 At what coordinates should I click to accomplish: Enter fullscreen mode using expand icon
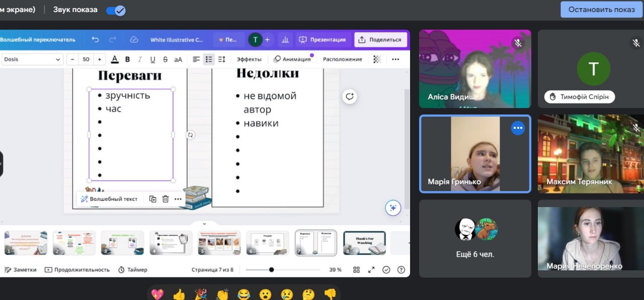[371, 270]
